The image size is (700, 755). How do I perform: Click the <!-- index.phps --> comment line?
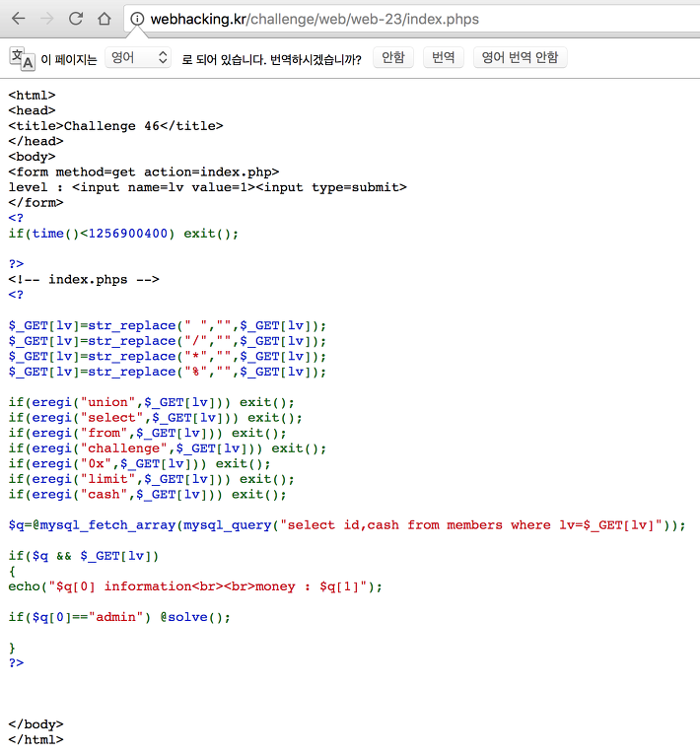[84, 280]
